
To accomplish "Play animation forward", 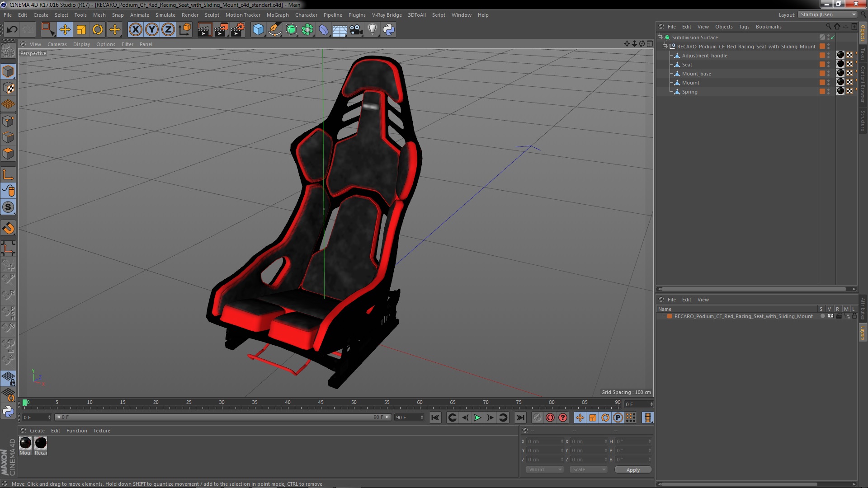I will click(x=477, y=418).
